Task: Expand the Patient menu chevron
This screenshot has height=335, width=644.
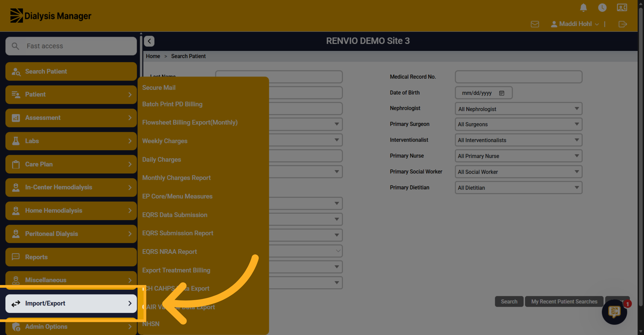Action: point(130,95)
